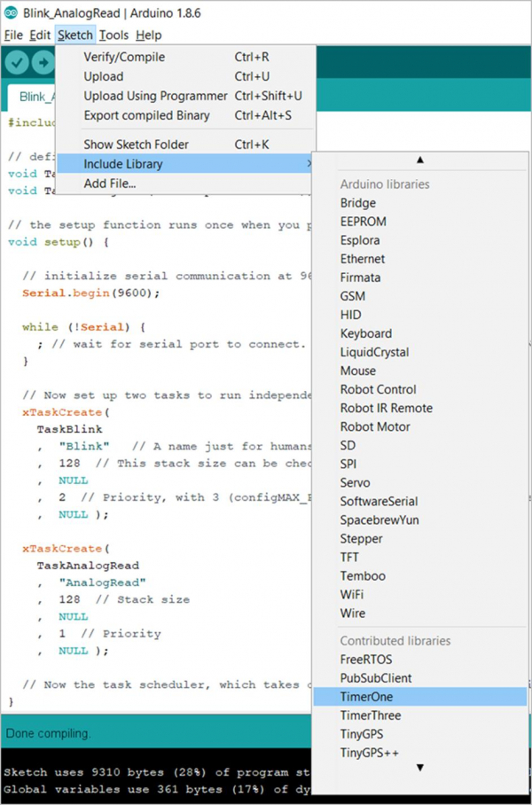This screenshot has width=532, height=805.
Task: Click the down arrow in library list
Action: 420,768
